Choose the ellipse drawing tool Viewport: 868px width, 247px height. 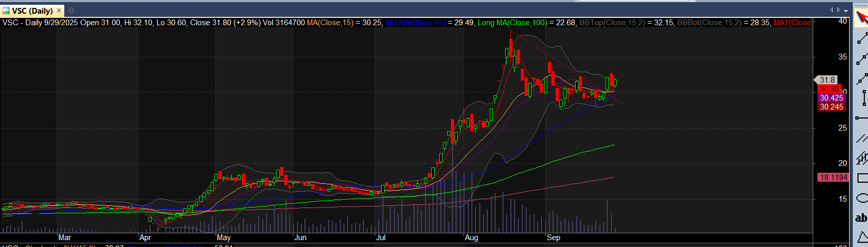tap(861, 198)
